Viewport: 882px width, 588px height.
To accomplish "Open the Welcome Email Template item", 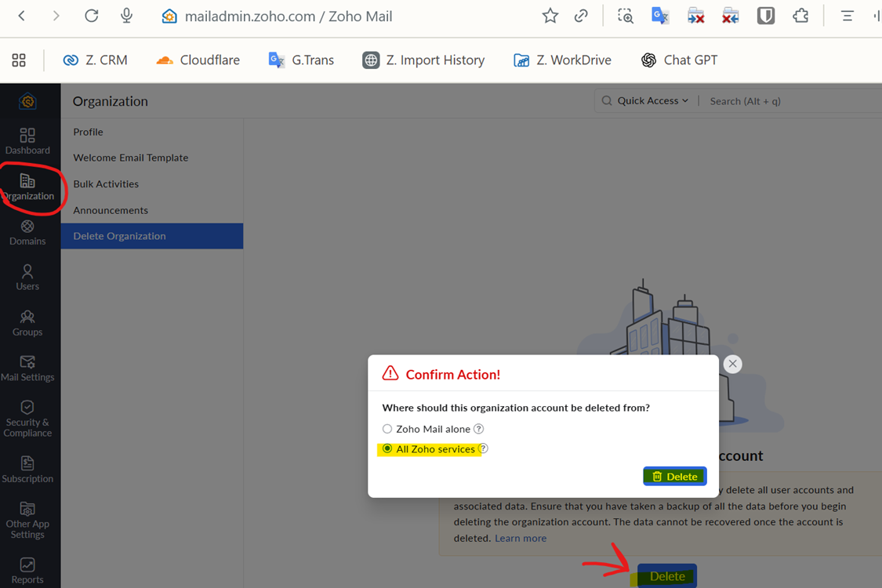I will click(x=131, y=158).
